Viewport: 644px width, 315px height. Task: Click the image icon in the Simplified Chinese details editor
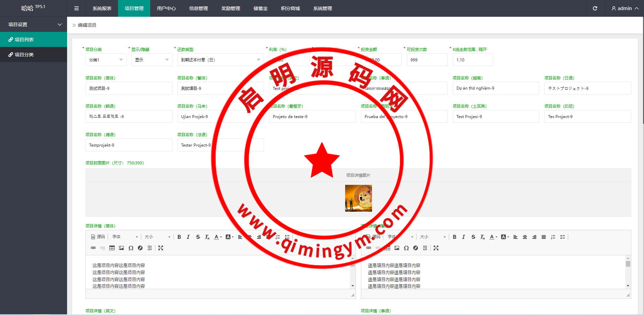pos(121,248)
